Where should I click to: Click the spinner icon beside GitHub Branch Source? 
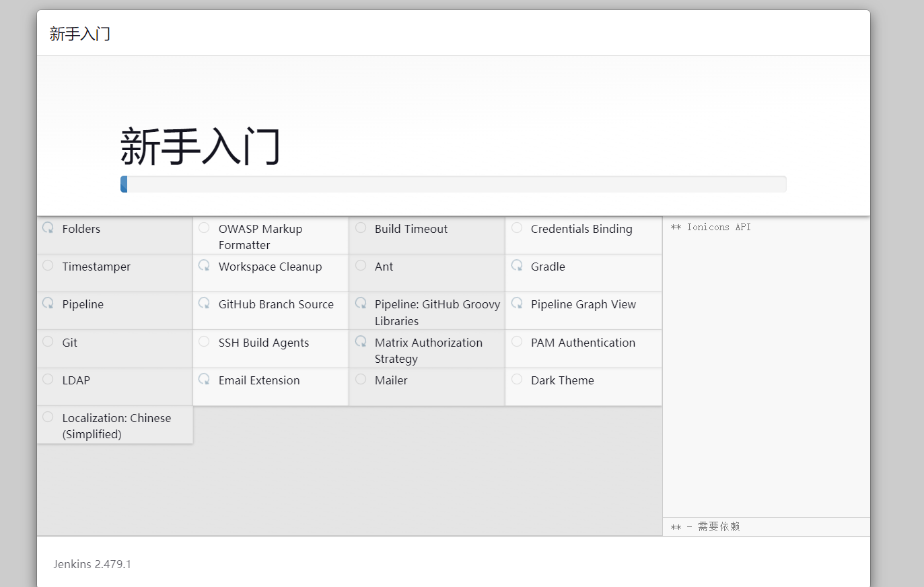click(x=204, y=303)
